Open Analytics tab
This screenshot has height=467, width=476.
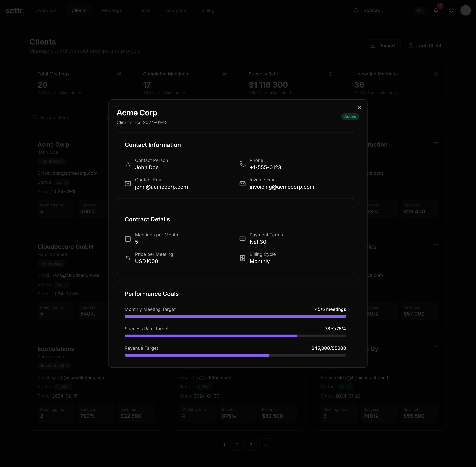176,10
